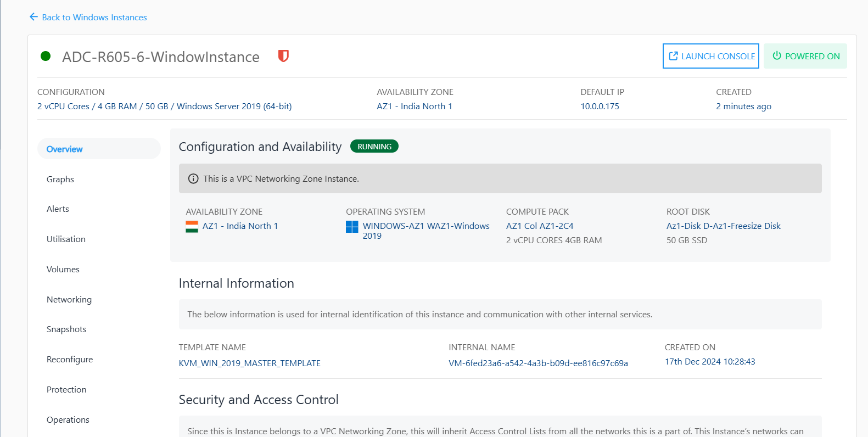Click the 'Configuration and Availability' heading
The image size is (868, 437).
click(x=260, y=147)
